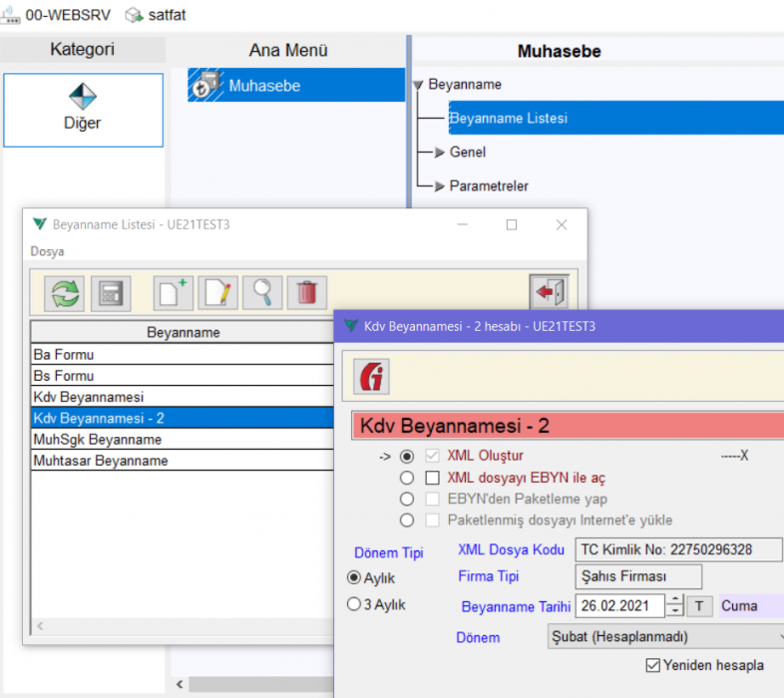Select Muhasebe in Ana Menü
The width and height of the screenshot is (784, 698).
pos(264,86)
